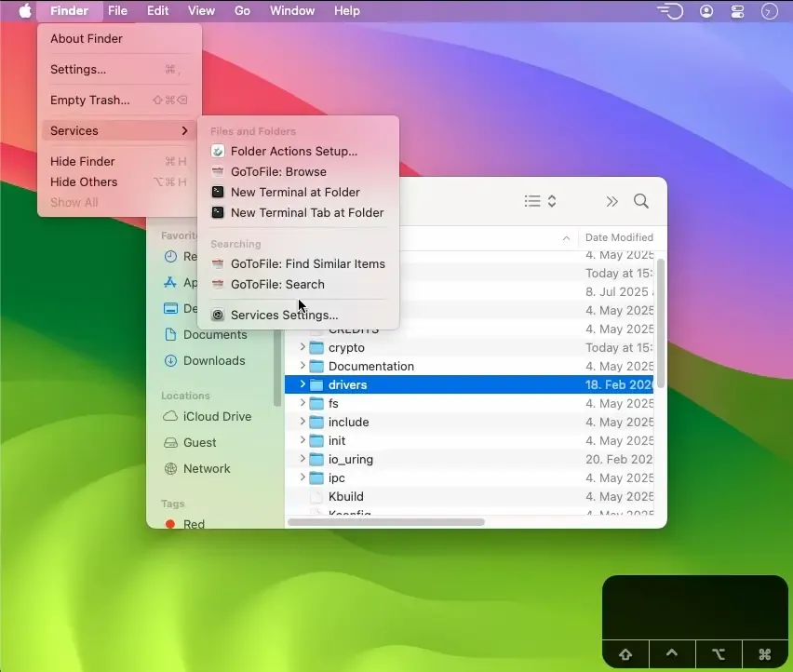Screen dimensions: 793x672
Task: Click the drivers folder icon
Action: pos(316,384)
